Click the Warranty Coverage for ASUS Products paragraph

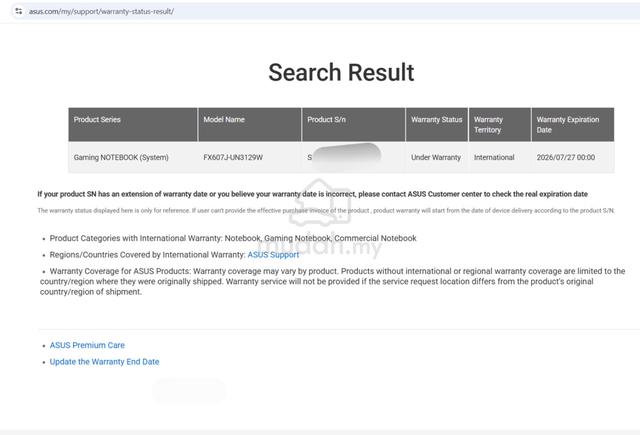333,282
